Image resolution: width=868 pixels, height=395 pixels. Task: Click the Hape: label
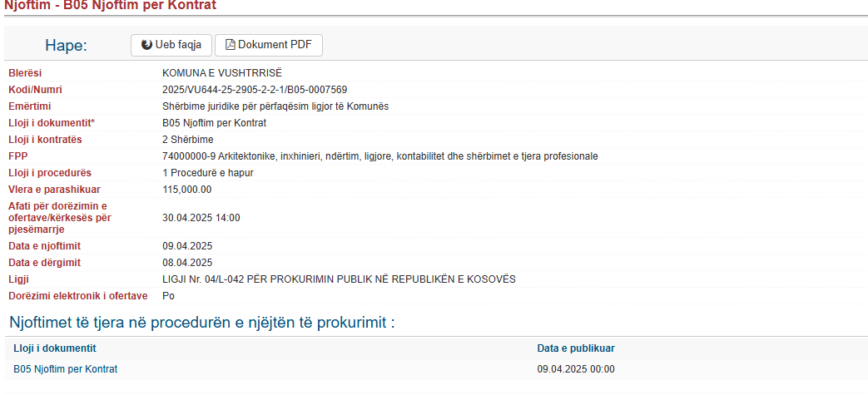(67, 46)
